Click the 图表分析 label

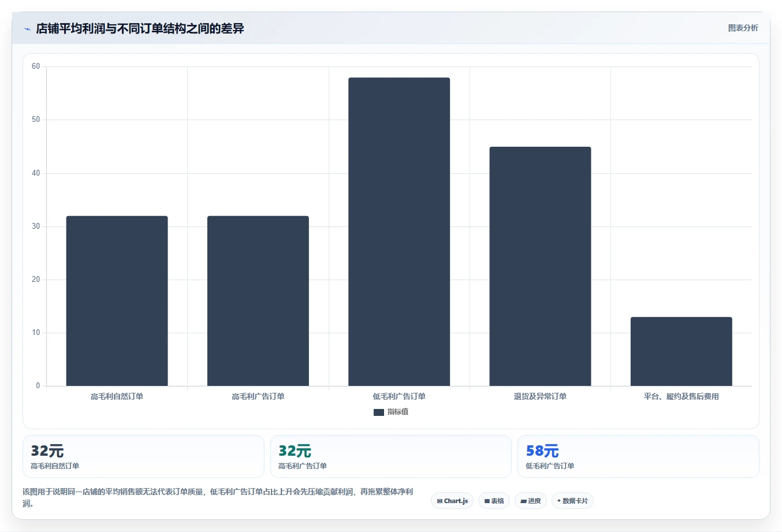743,28
